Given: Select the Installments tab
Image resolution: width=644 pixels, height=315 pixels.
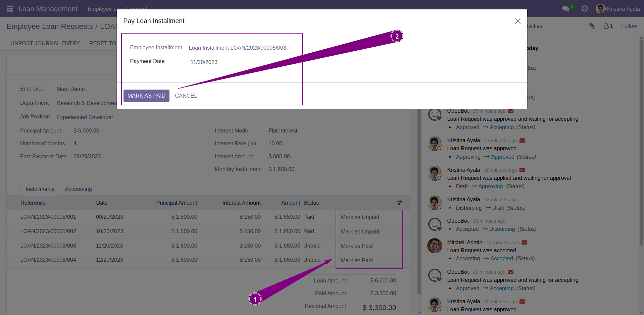Looking at the screenshot, I should pos(40,189).
